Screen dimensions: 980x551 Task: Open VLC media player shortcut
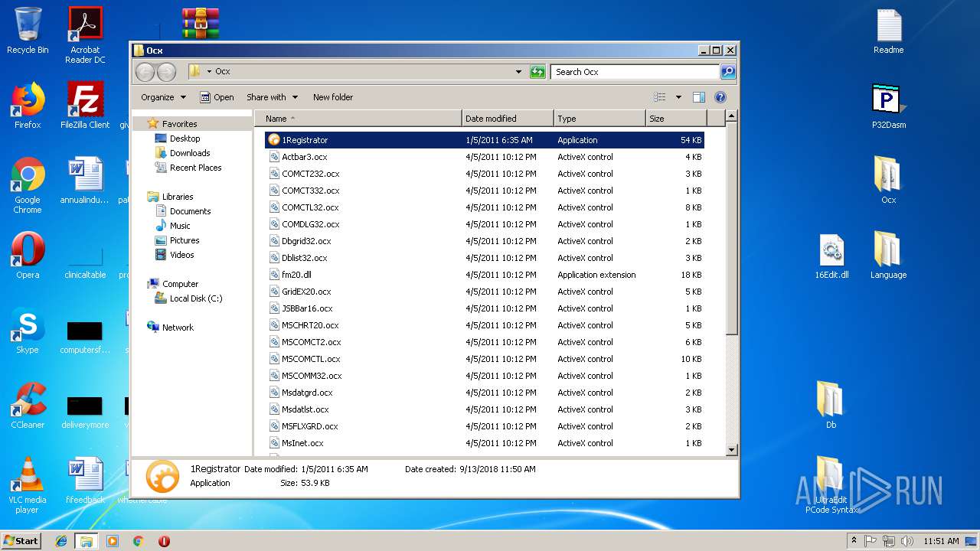point(28,485)
